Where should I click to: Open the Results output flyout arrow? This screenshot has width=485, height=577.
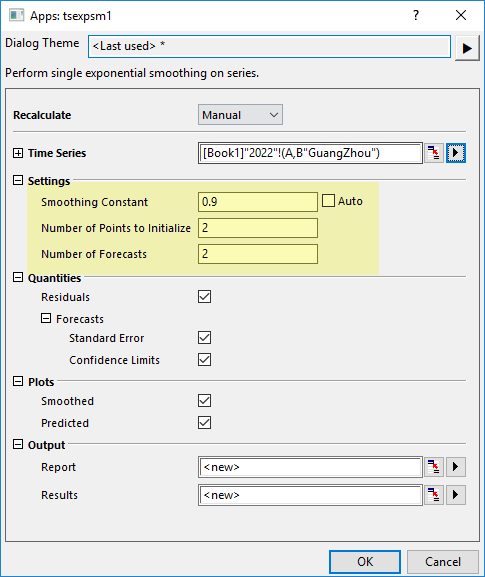[456, 495]
